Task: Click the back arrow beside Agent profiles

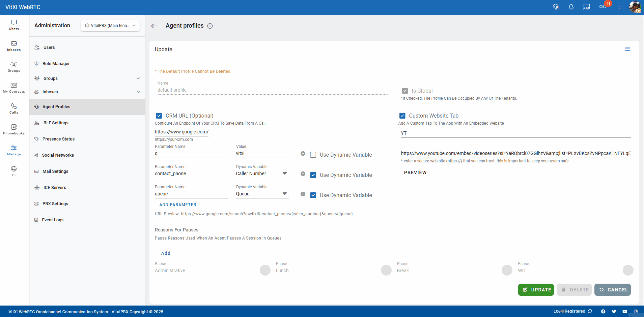Action: point(154,26)
